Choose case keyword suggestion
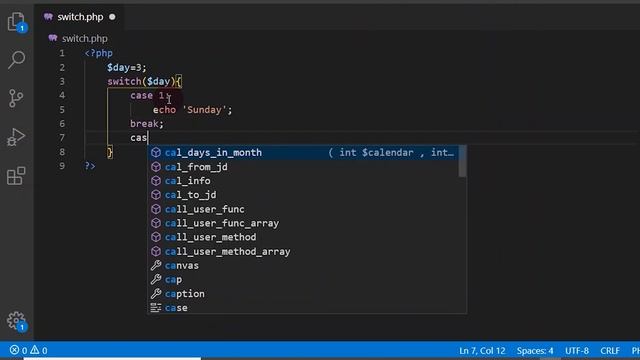This screenshot has width=640, height=360. [x=302, y=308]
